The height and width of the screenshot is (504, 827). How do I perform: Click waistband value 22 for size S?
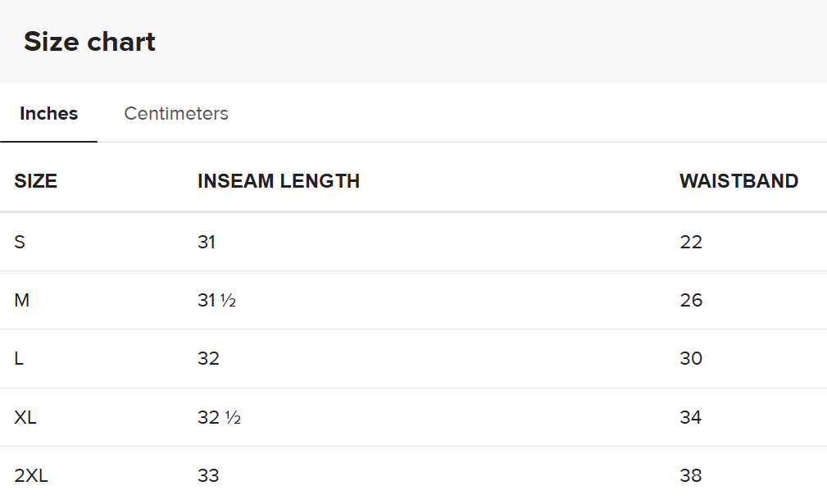point(691,242)
